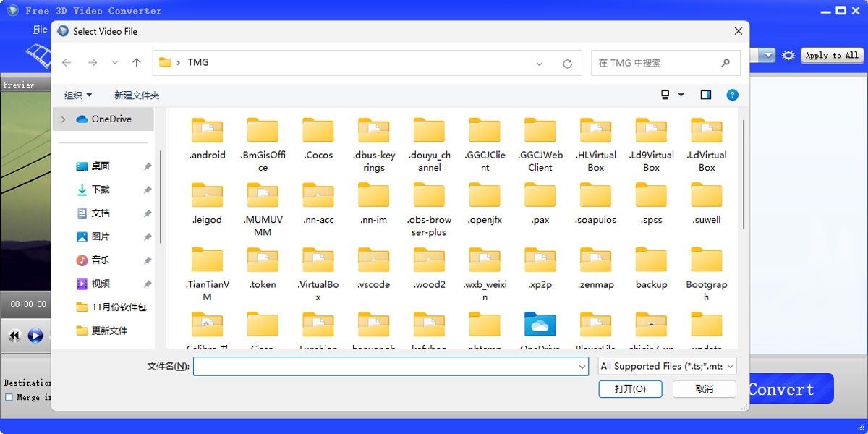Toggle the preview pane in the file dialog

(x=705, y=94)
